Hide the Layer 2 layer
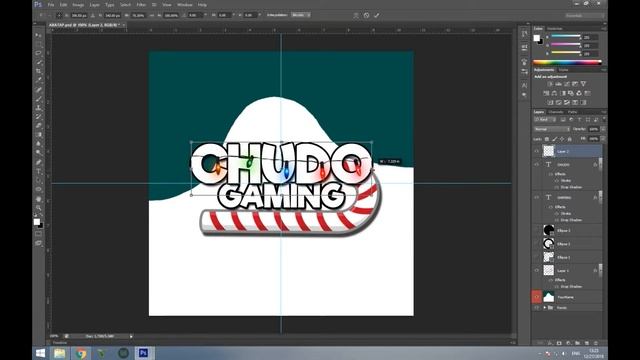This screenshot has width=640, height=360. click(537, 151)
